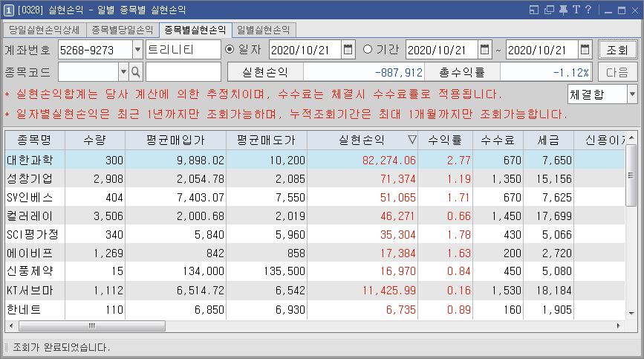Screen dimensions: 644x359
Task: Click the scroll left arrow of table
Action: click(x=11, y=326)
